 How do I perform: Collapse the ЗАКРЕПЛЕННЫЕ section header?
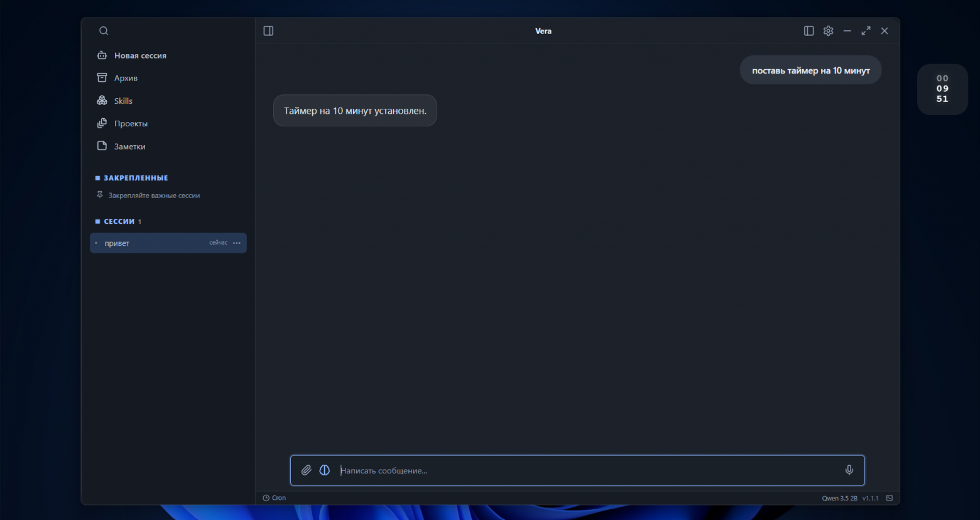click(x=131, y=178)
